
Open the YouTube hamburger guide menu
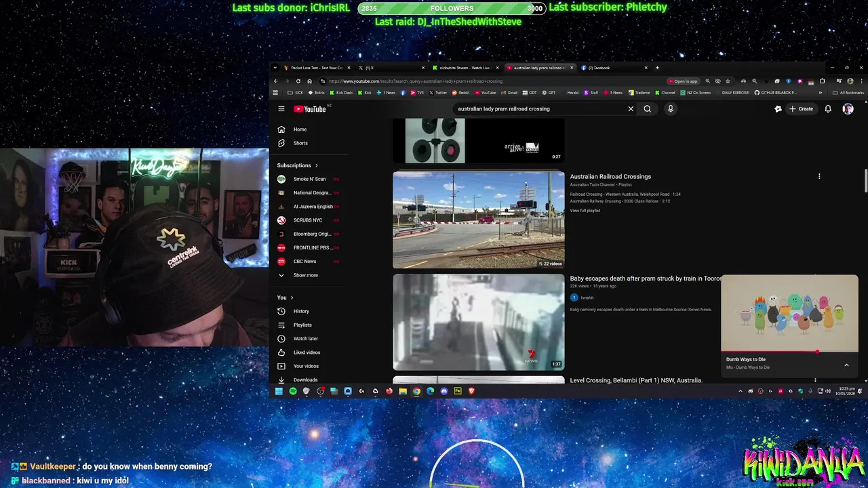click(281, 108)
